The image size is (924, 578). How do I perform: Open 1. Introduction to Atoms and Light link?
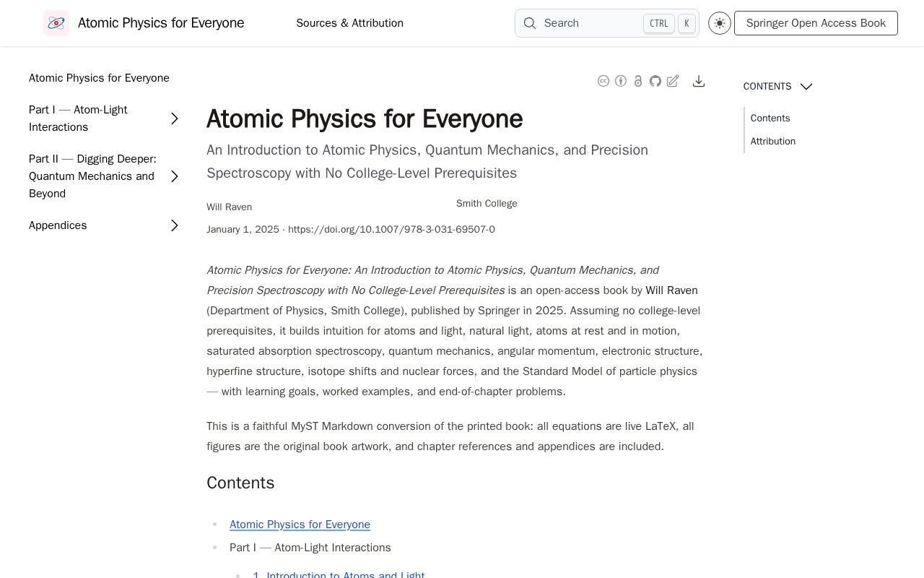click(339, 575)
